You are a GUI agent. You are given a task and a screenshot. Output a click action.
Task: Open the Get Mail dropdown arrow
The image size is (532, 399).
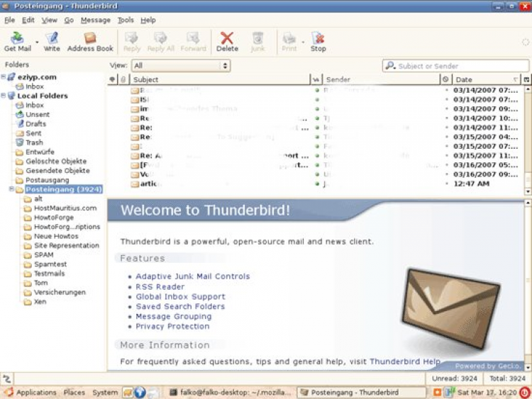click(37, 43)
